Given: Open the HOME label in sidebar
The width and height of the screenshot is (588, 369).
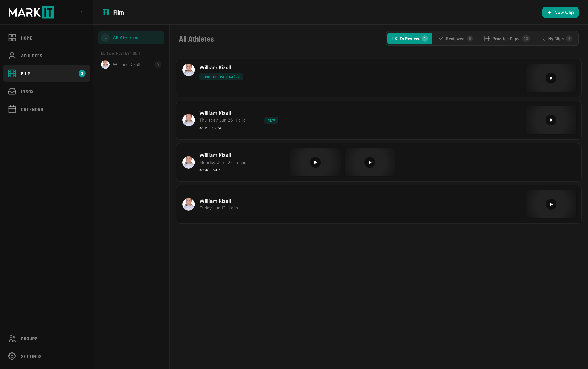Looking at the screenshot, I should pyautogui.click(x=27, y=38).
